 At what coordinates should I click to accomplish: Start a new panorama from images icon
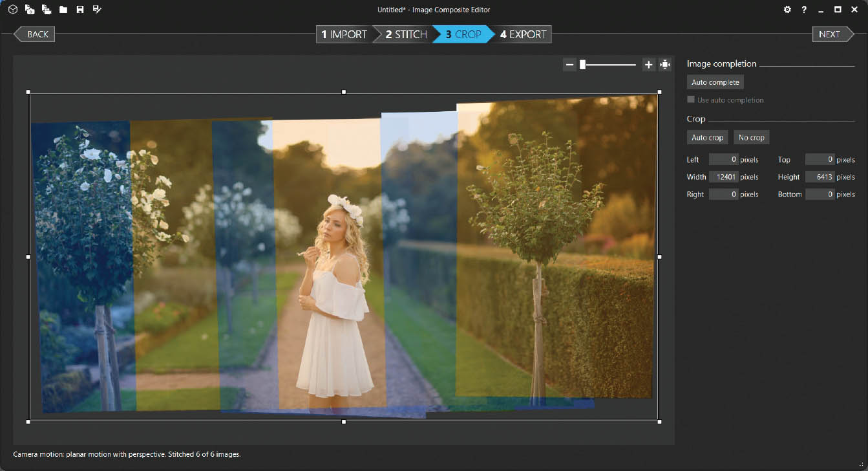30,10
